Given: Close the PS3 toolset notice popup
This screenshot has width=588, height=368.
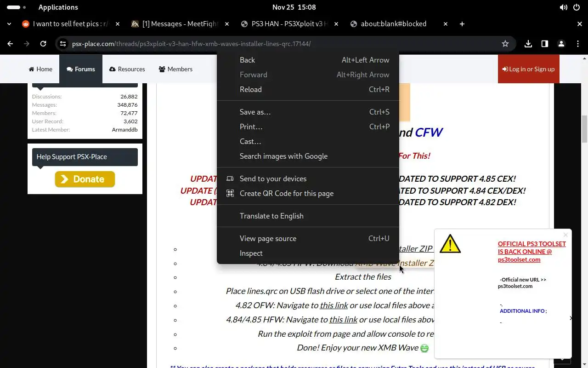Looking at the screenshot, I should [x=565, y=235].
